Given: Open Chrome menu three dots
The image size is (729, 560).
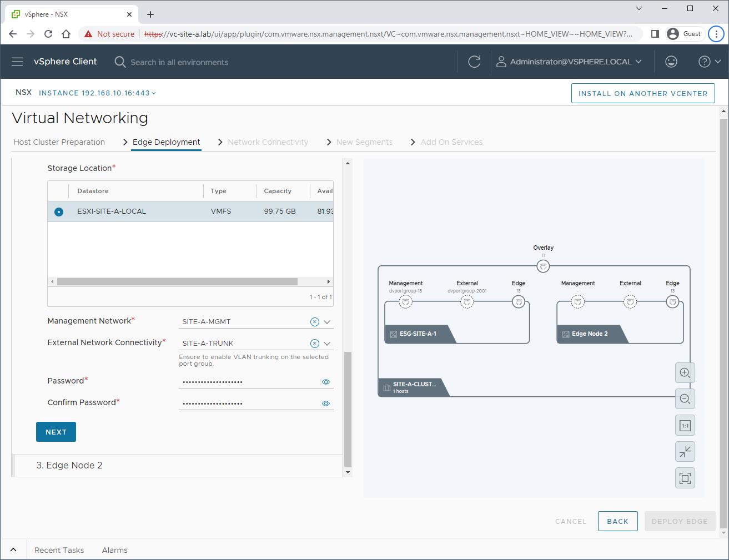Looking at the screenshot, I should (x=716, y=34).
